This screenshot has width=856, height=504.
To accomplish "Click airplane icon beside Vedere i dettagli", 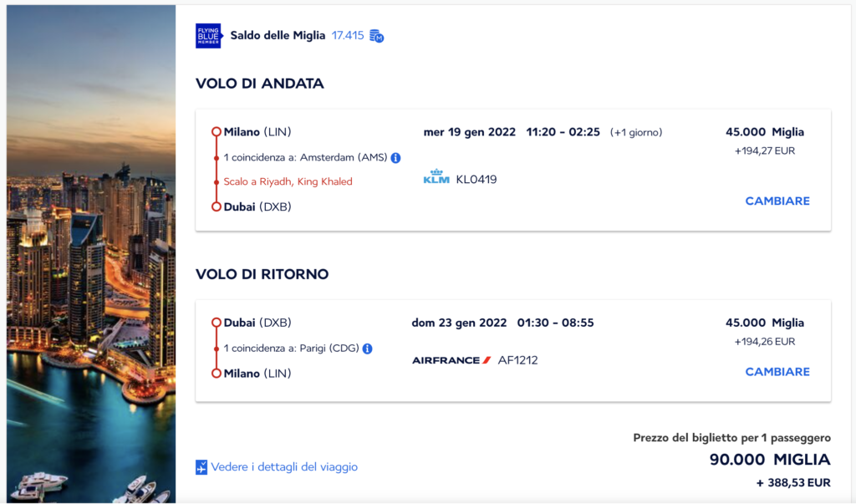I will coord(201,467).
